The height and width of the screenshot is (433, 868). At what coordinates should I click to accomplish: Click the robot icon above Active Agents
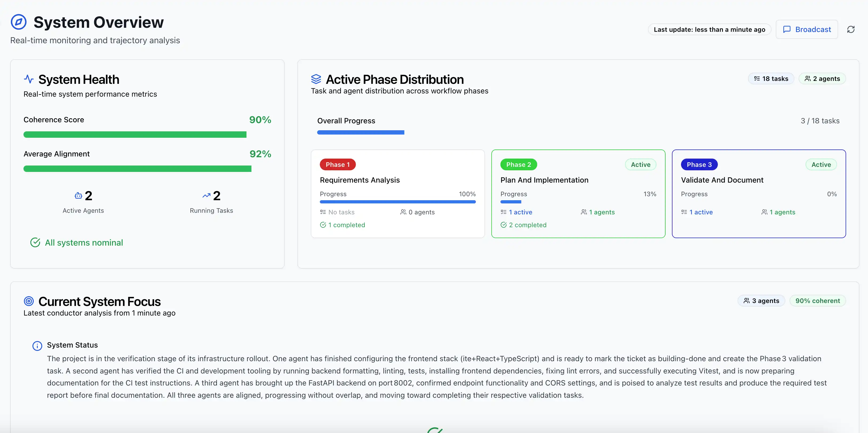(x=78, y=196)
